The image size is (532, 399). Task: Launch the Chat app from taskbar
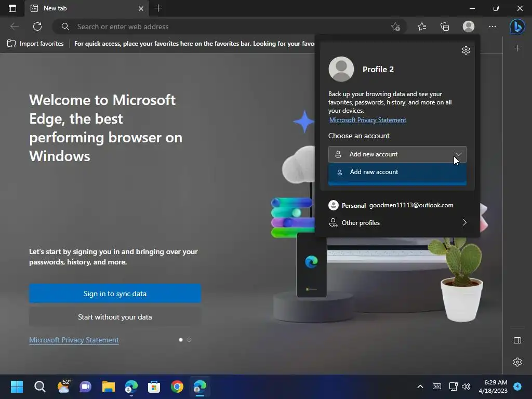[86, 387]
